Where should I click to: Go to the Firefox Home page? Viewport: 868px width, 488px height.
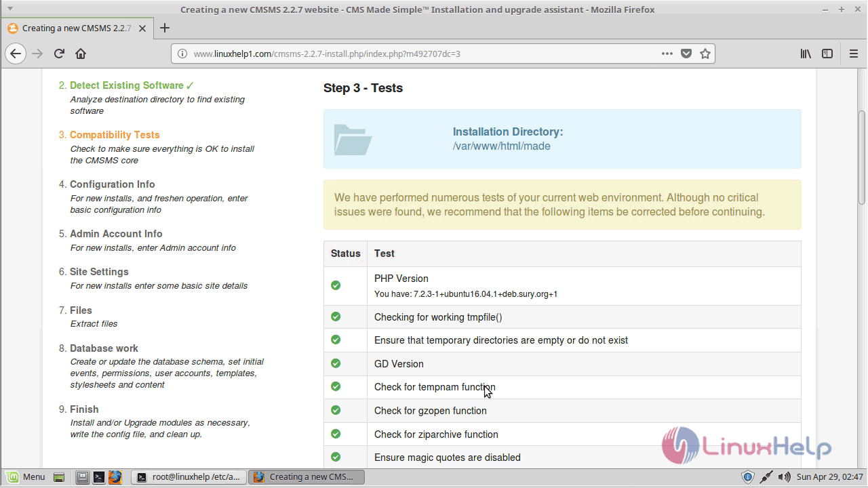tap(81, 54)
